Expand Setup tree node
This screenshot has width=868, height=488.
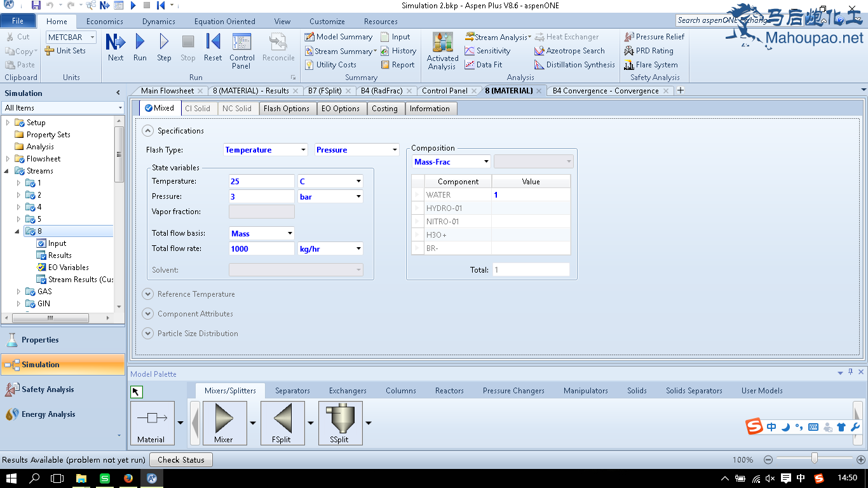(8, 123)
